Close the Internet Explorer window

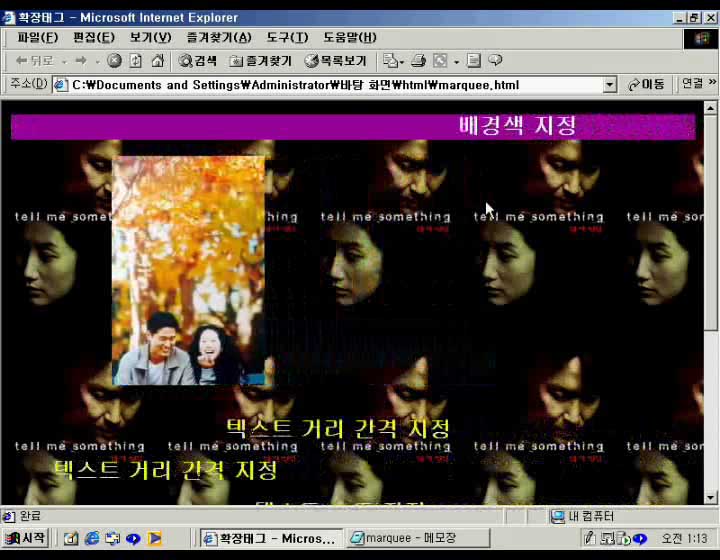(x=711, y=18)
